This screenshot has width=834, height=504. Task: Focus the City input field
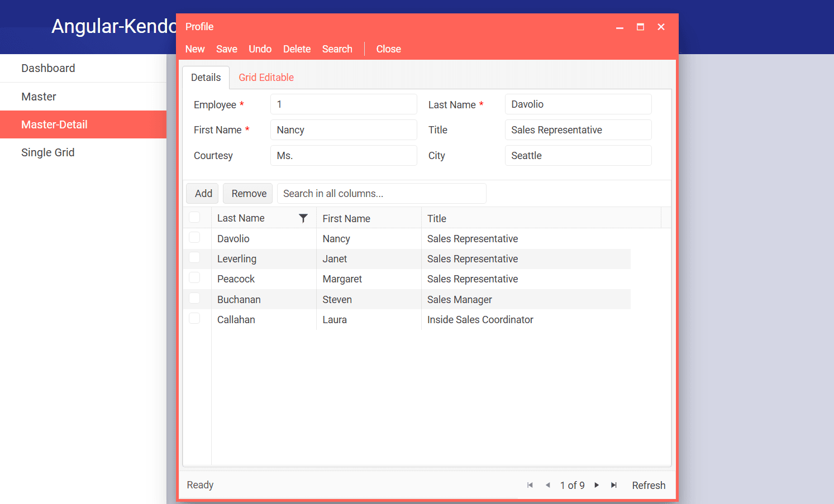(x=578, y=156)
